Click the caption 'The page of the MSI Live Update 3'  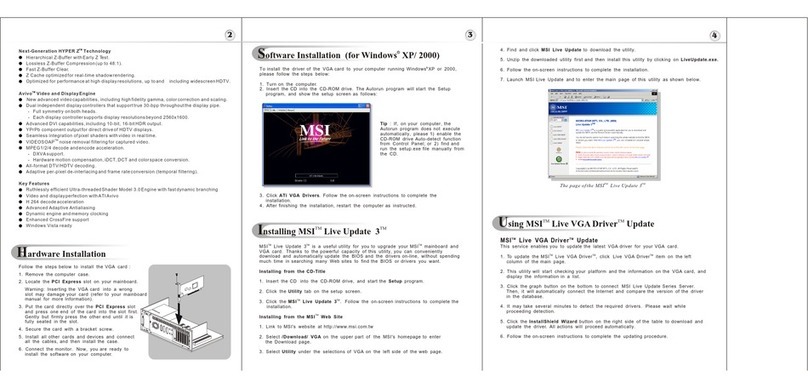[602, 185]
